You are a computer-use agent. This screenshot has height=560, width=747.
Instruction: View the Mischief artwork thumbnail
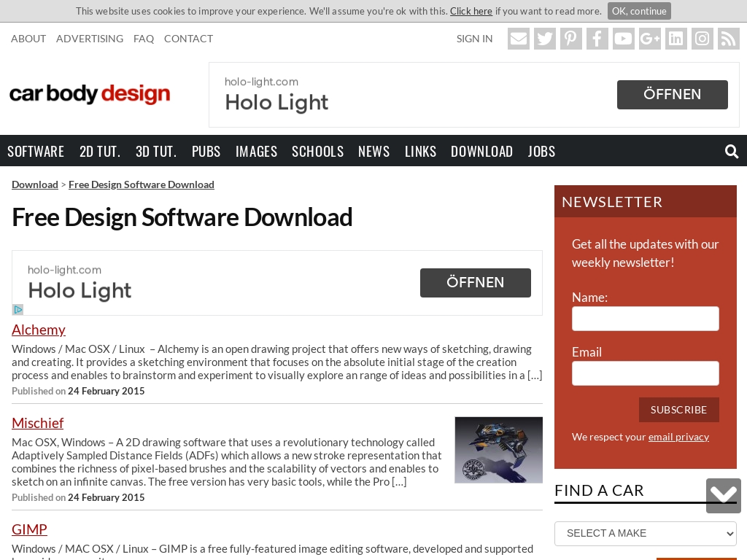tap(498, 450)
